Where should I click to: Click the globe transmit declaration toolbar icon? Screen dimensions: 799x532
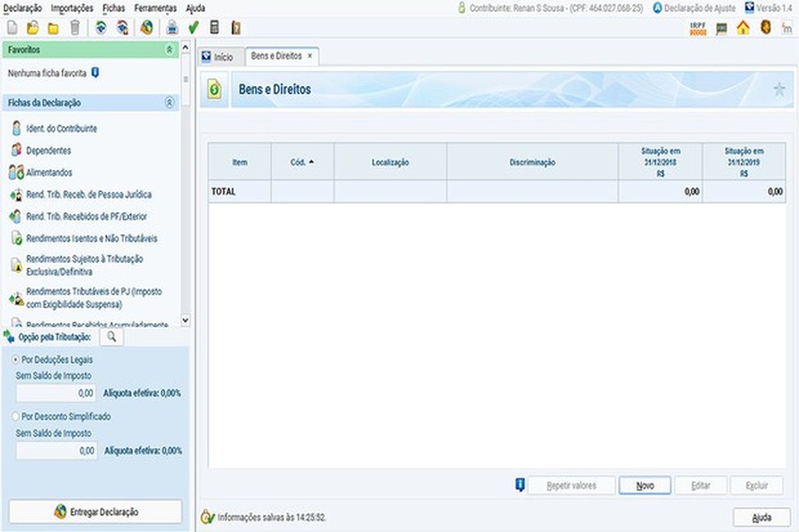tap(147, 28)
